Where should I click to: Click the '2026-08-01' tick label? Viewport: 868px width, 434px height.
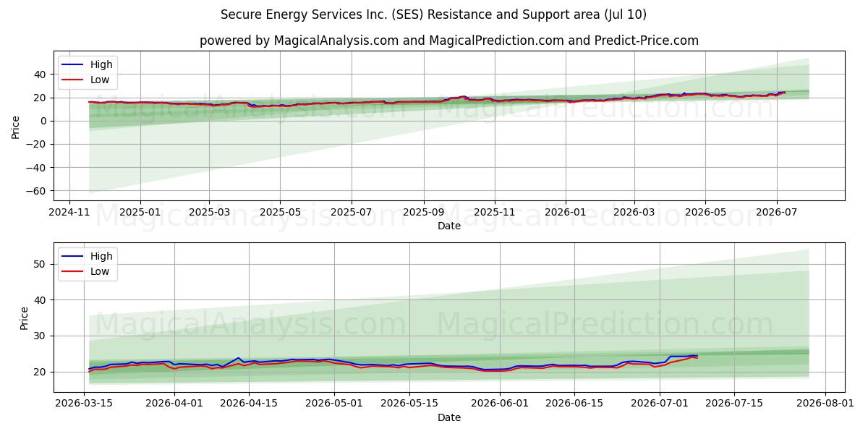[825, 404]
